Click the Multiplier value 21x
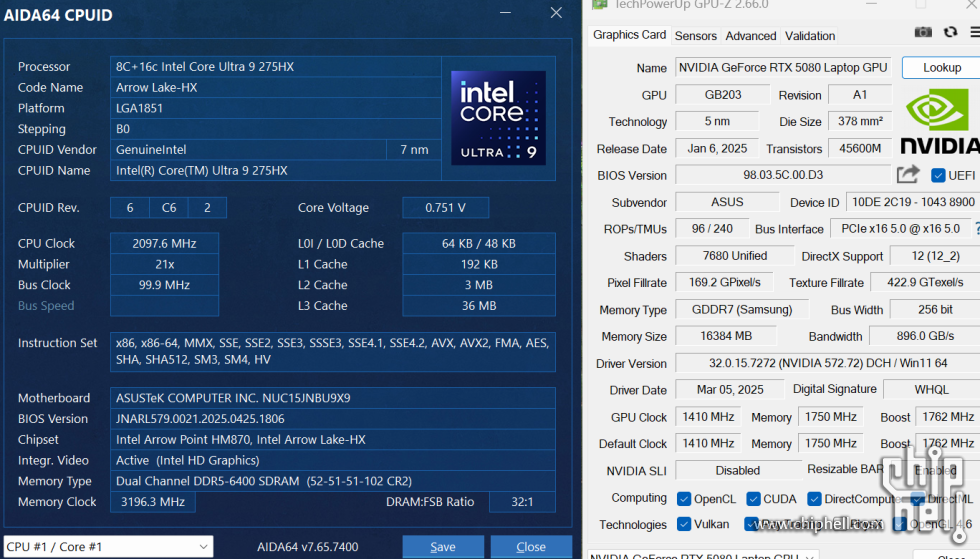980x559 pixels. pos(164,264)
